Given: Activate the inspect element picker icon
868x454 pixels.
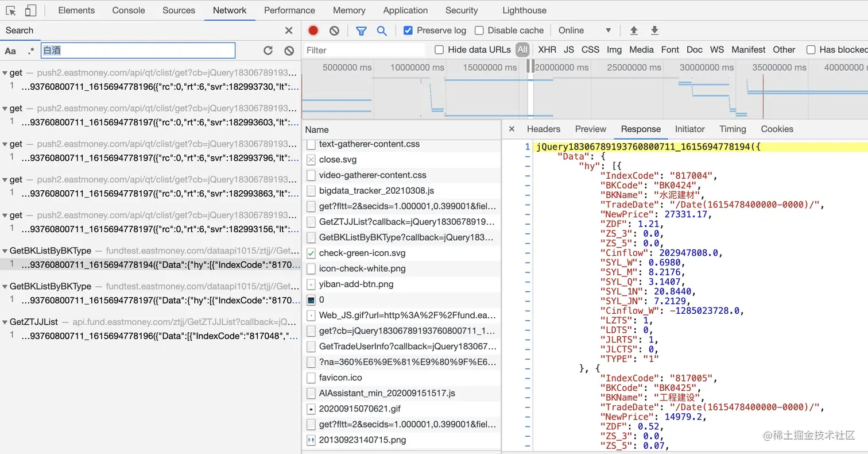Looking at the screenshot, I should (11, 10).
